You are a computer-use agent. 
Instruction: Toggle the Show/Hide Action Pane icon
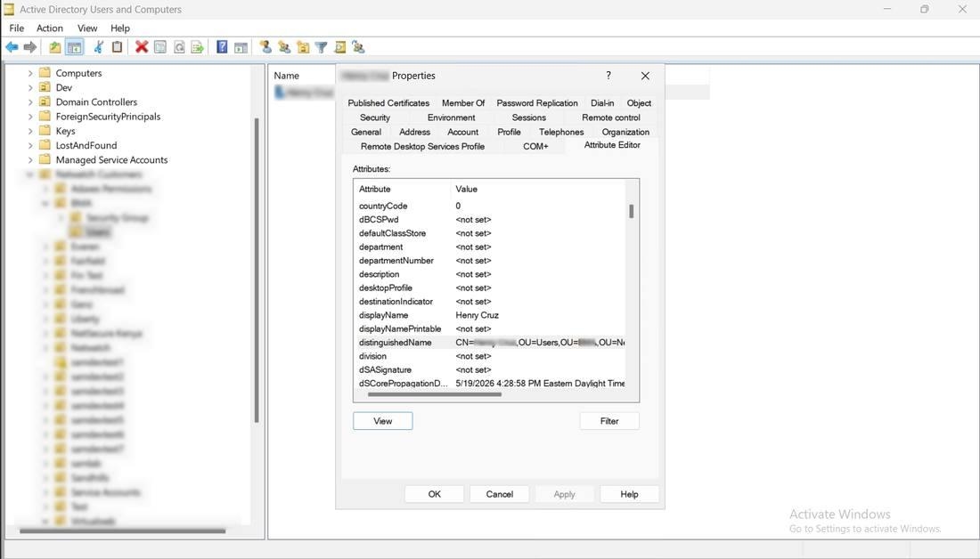point(241,47)
